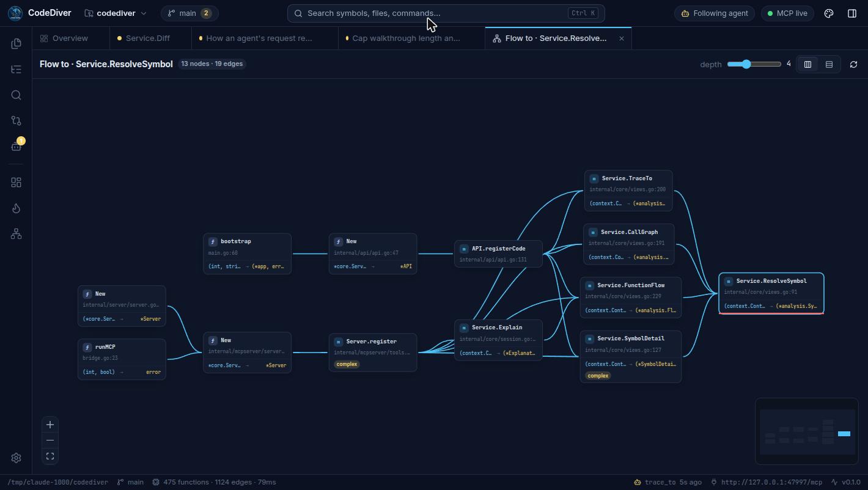
Task: Click the main branch in status bar
Action: 130,482
